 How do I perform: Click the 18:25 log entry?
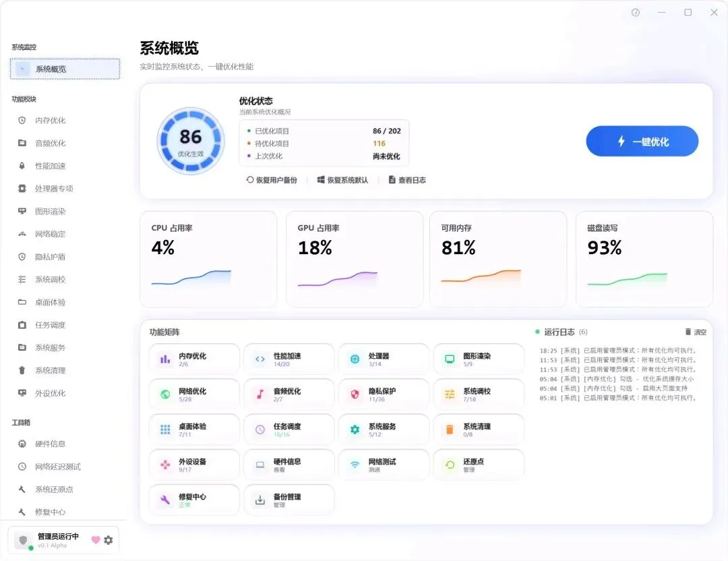click(x=618, y=351)
